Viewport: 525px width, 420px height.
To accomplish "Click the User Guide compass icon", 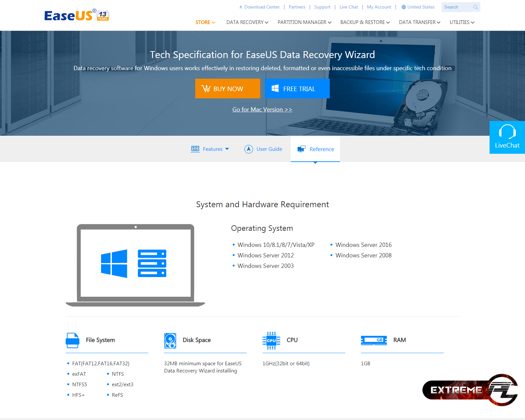I will point(249,149).
